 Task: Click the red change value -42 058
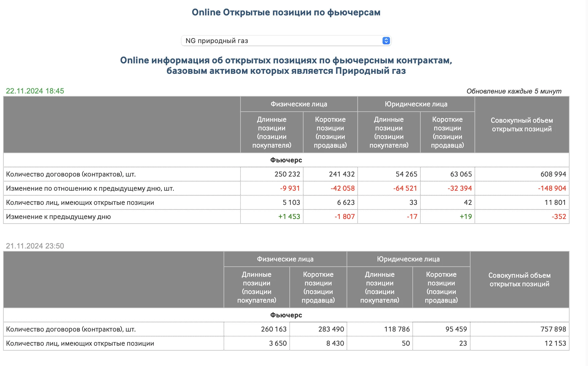pyautogui.click(x=343, y=188)
